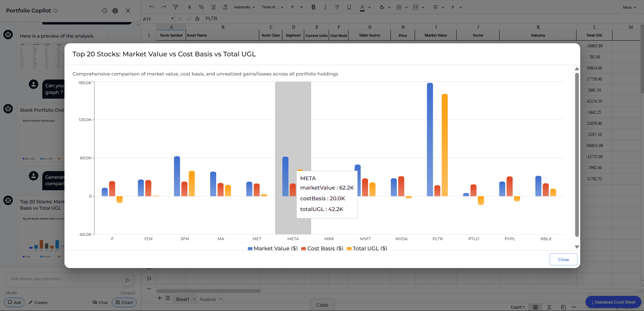Image resolution: width=644 pixels, height=311 pixels.
Task: Toggle Market Value series in chart legend
Action: pyautogui.click(x=273, y=248)
